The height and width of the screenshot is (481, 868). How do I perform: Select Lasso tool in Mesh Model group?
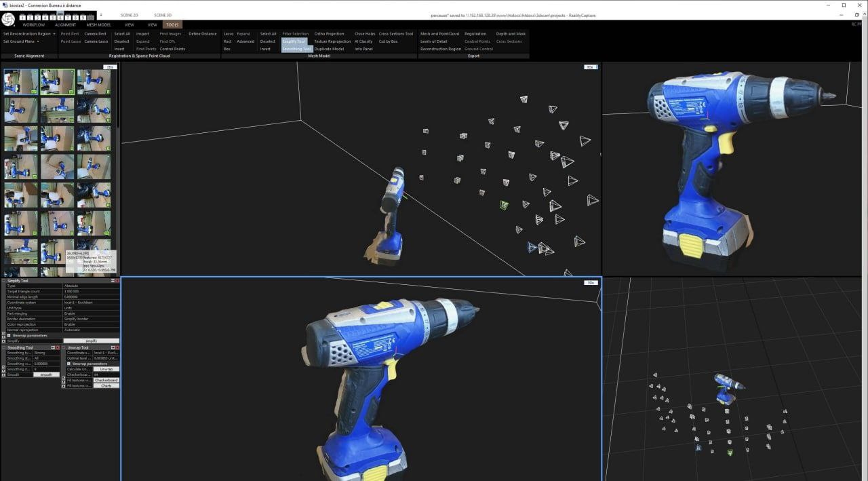tap(229, 34)
